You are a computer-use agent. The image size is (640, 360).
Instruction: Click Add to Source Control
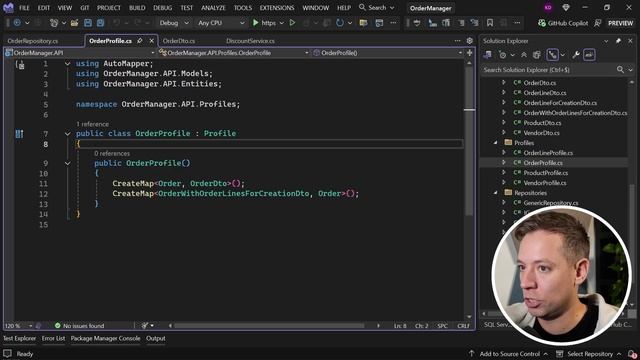click(x=508, y=354)
